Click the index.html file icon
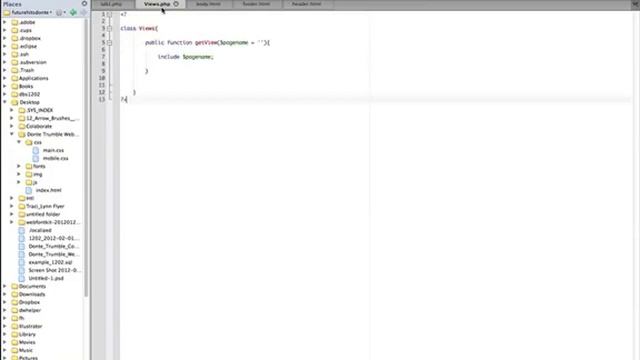Image resolution: width=640 pixels, height=360 pixels. [29, 190]
